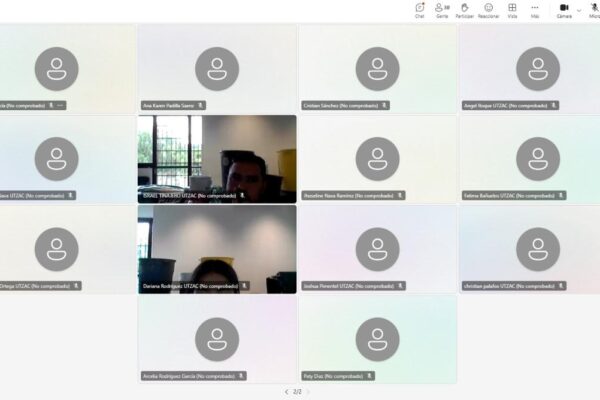Open the Vista layout options
The height and width of the screenshot is (400, 600).
(512, 10)
